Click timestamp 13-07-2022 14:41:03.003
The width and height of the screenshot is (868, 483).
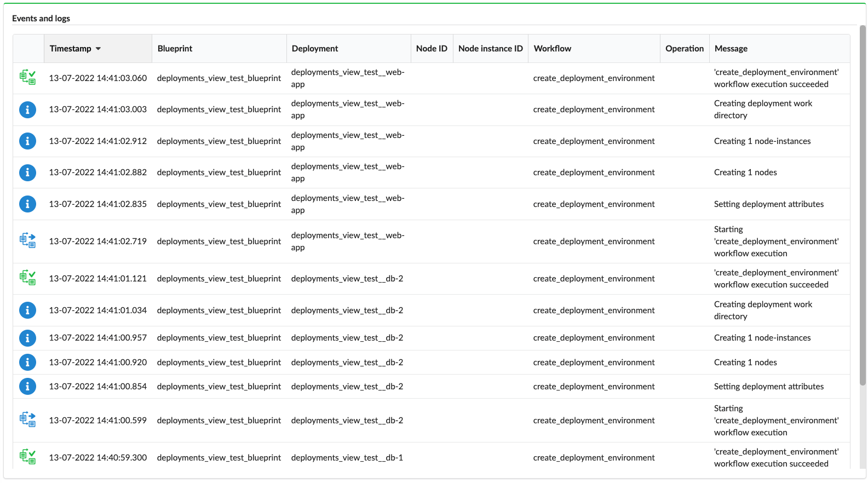pos(98,109)
